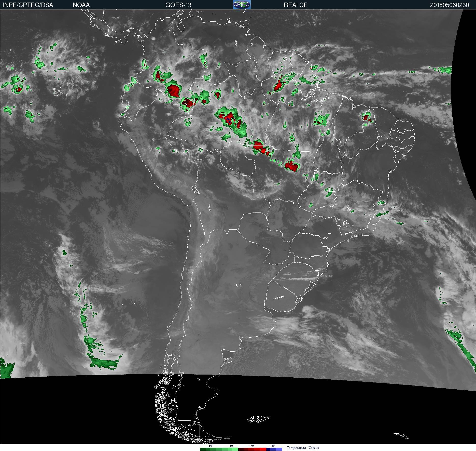This screenshot has width=476, height=451.
Task: Pick the darkest green legend swatch
Action: (x=203, y=449)
